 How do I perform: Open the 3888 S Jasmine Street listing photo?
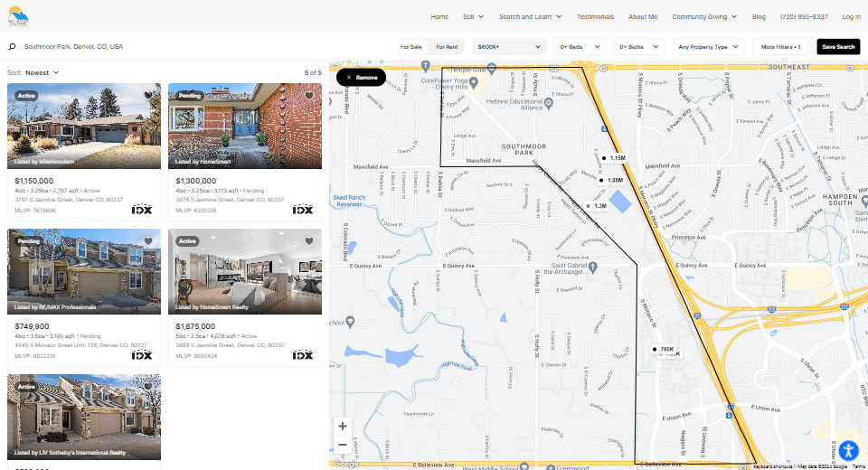coord(245,272)
